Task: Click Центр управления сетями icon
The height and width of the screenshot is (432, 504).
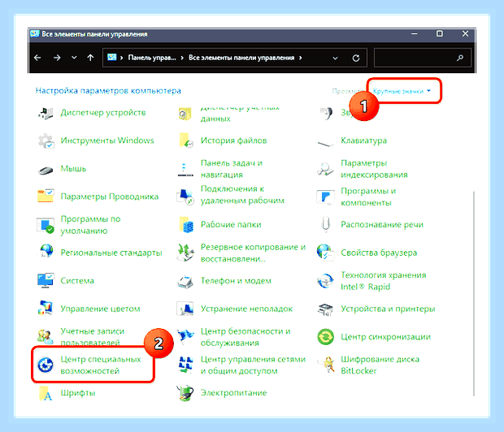Action: pos(185,365)
